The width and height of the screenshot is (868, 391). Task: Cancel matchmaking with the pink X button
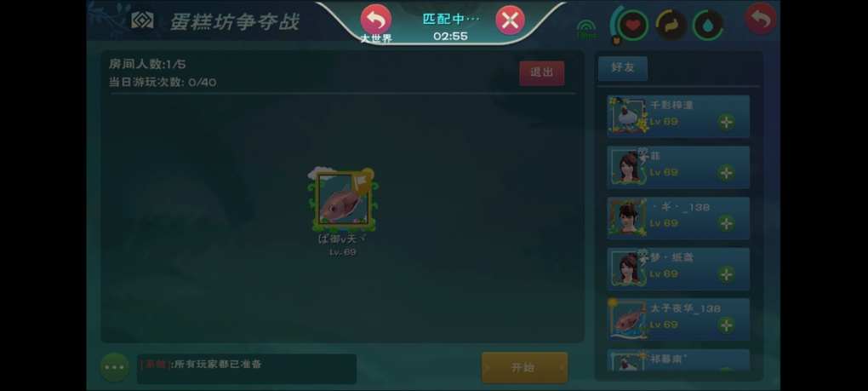coord(510,20)
